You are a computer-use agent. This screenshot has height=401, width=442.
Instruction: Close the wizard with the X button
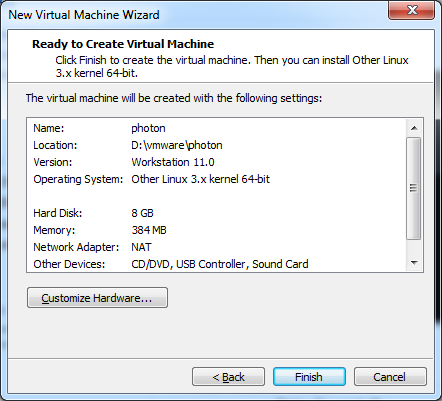click(412, 10)
